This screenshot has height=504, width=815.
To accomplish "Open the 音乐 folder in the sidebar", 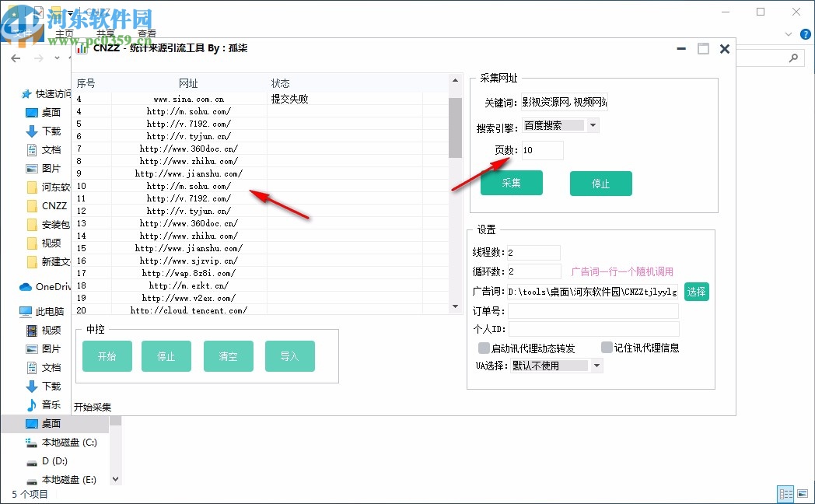I will pyautogui.click(x=48, y=404).
